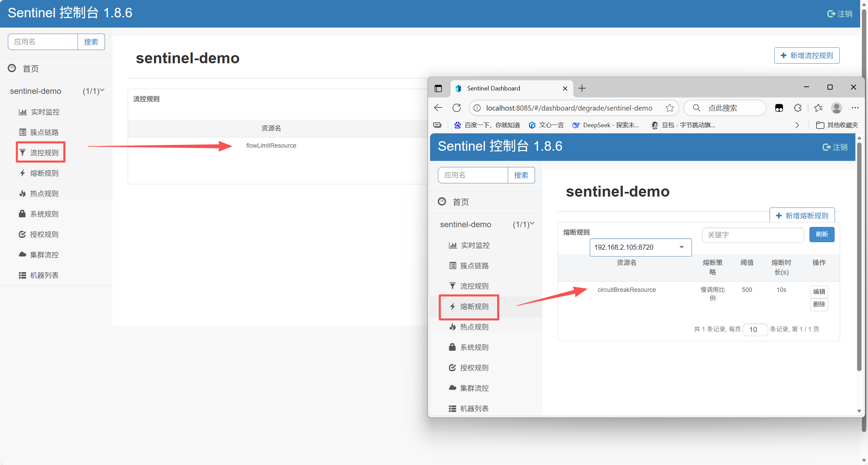Click the browser profile avatar icon
868x465 pixels.
[x=837, y=108]
